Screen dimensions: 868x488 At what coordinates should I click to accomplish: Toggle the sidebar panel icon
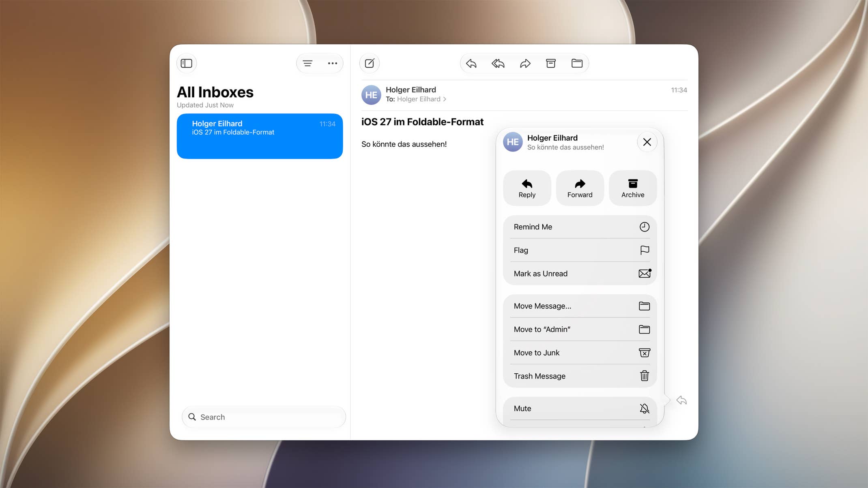point(187,63)
